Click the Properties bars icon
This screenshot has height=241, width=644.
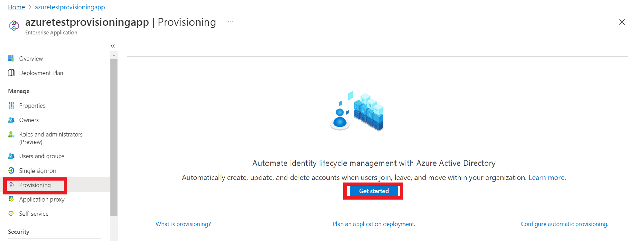click(11, 105)
